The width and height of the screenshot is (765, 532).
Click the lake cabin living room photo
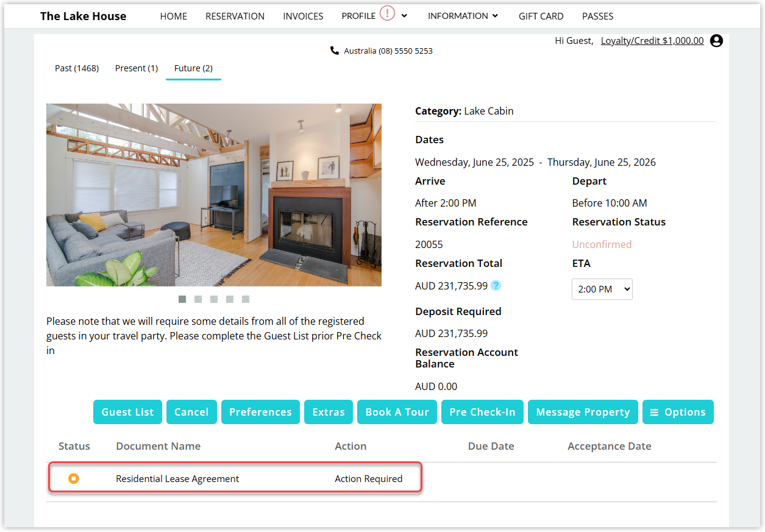pos(214,195)
